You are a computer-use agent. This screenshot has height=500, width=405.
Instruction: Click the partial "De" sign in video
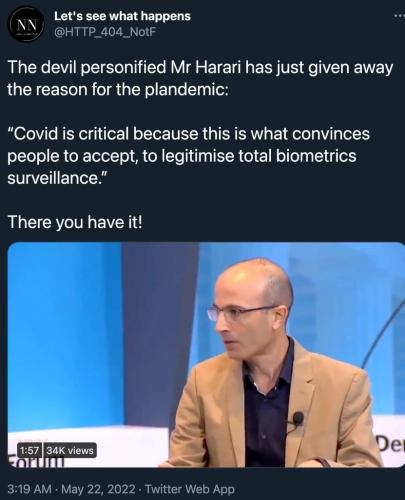[391, 446]
